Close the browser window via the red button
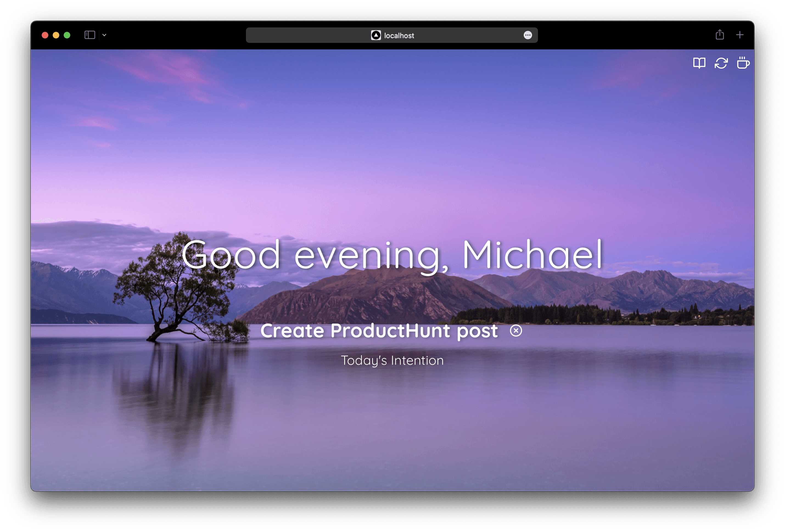785x532 pixels. pos(45,35)
